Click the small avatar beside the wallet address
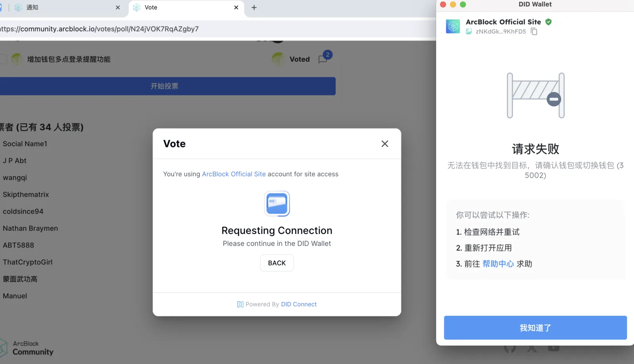This screenshot has height=364, width=634. coord(469,32)
